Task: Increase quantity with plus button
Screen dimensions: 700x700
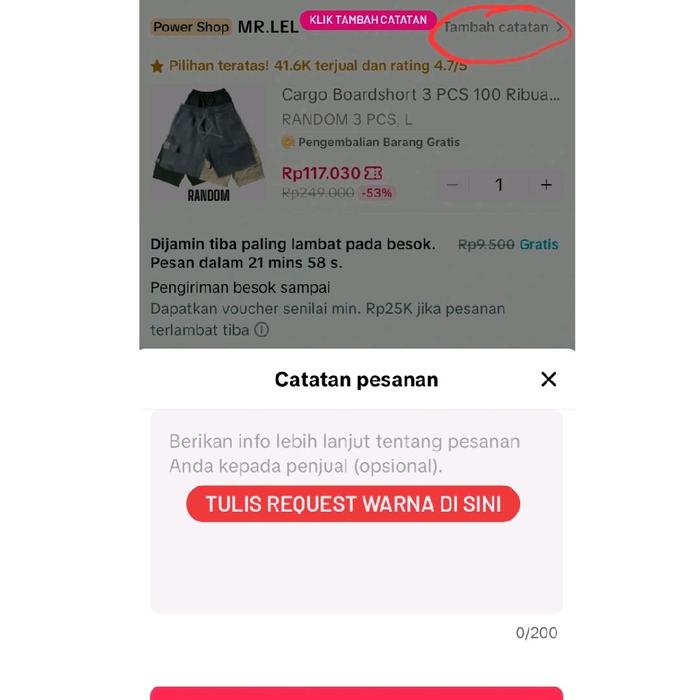Action: 546,185
